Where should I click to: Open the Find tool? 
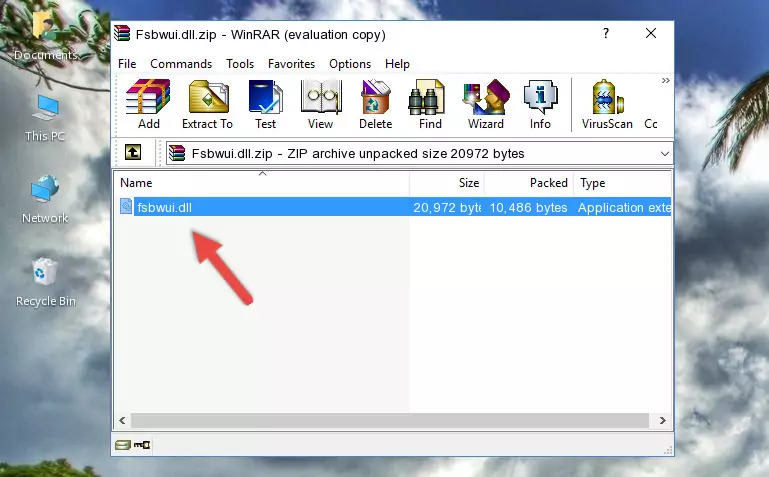[430, 104]
